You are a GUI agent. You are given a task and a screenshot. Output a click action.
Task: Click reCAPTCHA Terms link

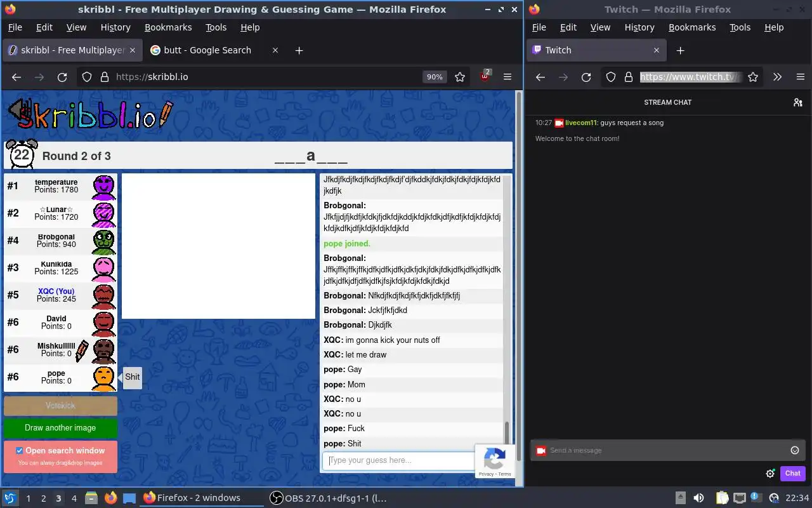point(505,474)
